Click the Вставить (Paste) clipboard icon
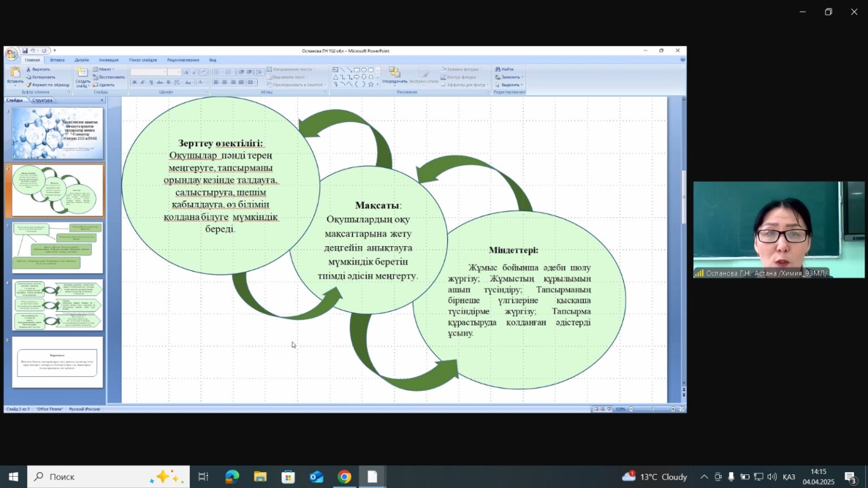868x488 pixels. pyautogui.click(x=15, y=73)
